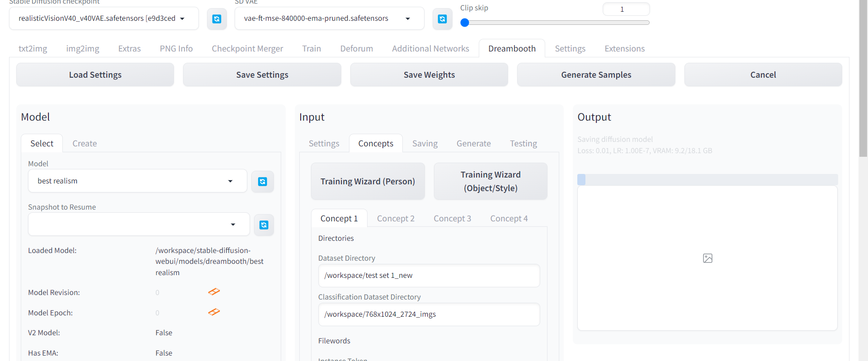Viewport: 868px width, 361px height.
Task: Click refresh icon beside Snapshot to Resume
Action: click(x=264, y=225)
